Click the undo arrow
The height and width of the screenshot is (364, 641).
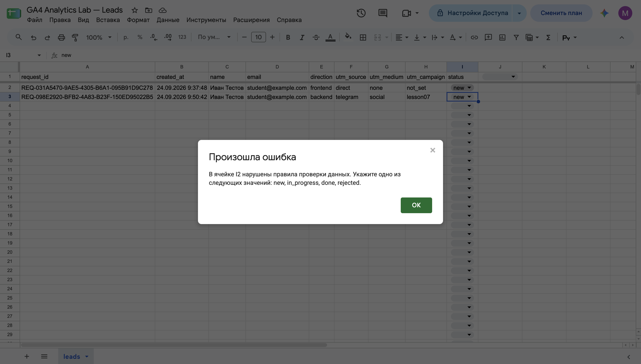33,37
